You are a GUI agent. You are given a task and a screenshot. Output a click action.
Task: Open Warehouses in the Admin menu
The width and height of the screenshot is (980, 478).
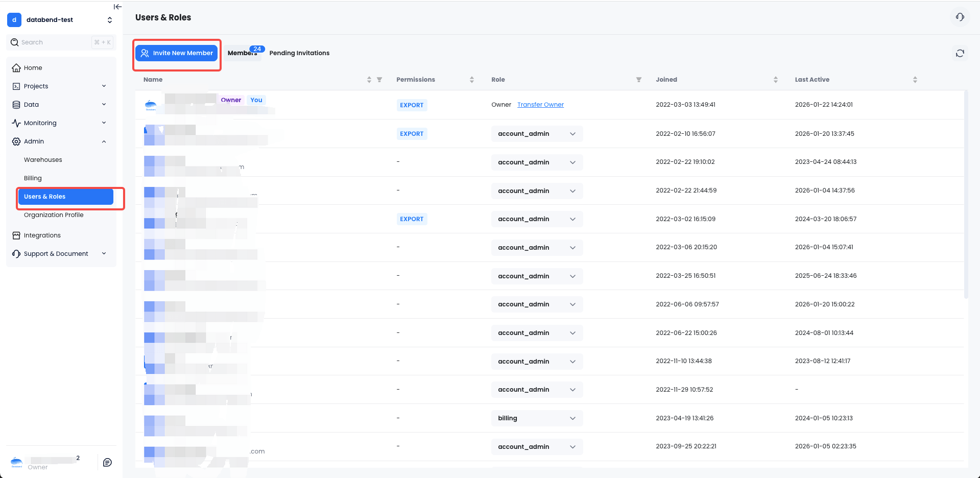(43, 160)
